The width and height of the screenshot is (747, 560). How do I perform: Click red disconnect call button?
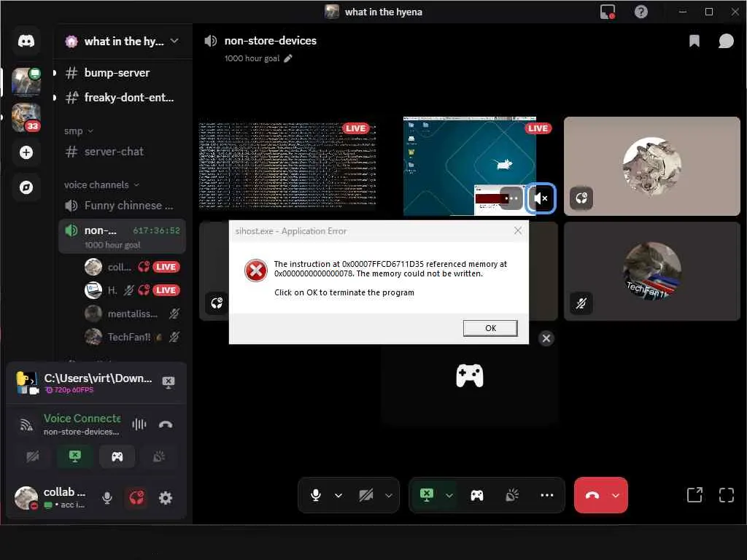coord(592,495)
